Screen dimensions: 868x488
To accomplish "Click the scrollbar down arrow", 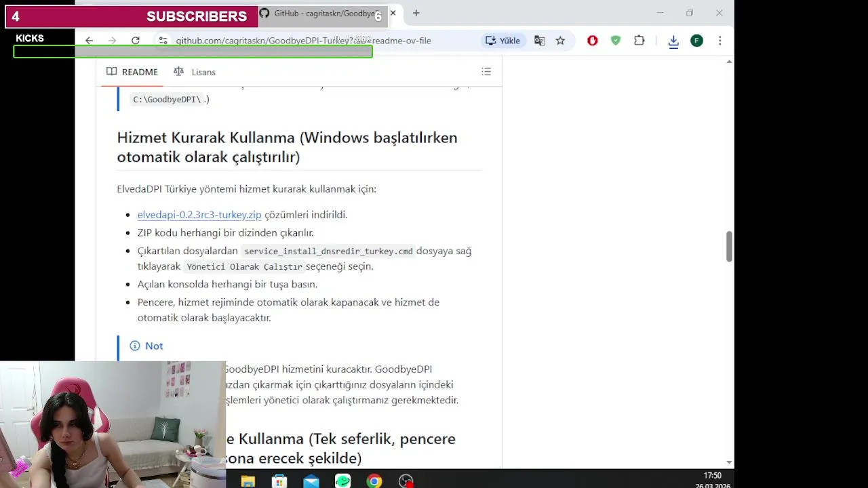I will click(x=729, y=462).
